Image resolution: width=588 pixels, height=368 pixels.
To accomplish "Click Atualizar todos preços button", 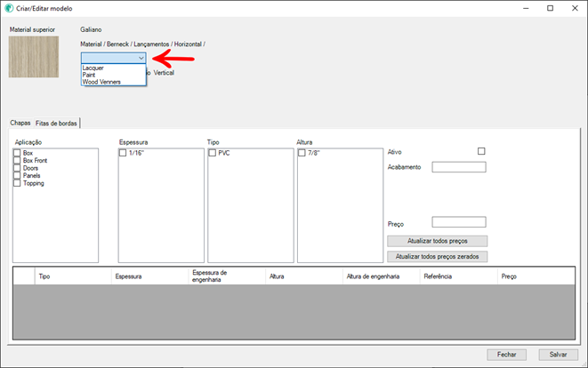I will pos(438,241).
